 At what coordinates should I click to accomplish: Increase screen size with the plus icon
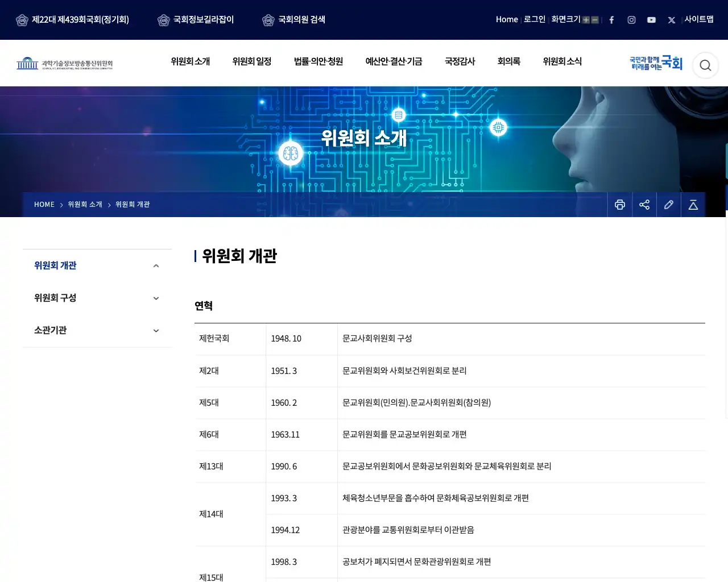pyautogui.click(x=586, y=20)
